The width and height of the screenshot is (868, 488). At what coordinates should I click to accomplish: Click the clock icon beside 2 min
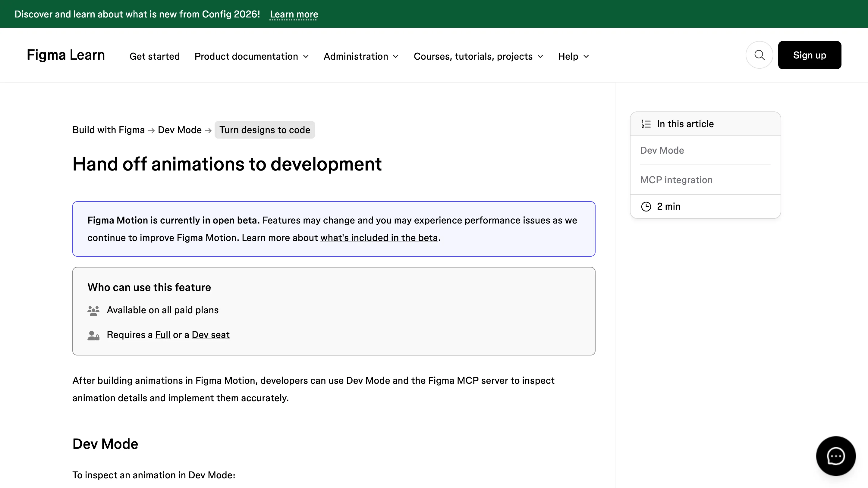[646, 206]
